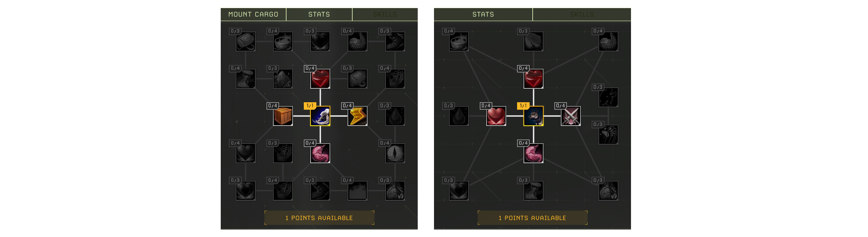This screenshot has height=237, width=868.
Task: Select the pink stomach talent in mount tree
Action: pos(320,153)
